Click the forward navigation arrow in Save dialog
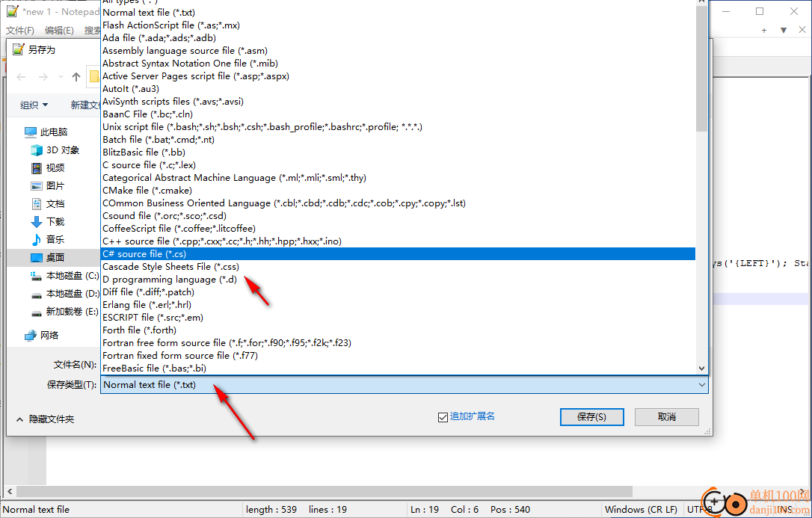 pos(43,77)
